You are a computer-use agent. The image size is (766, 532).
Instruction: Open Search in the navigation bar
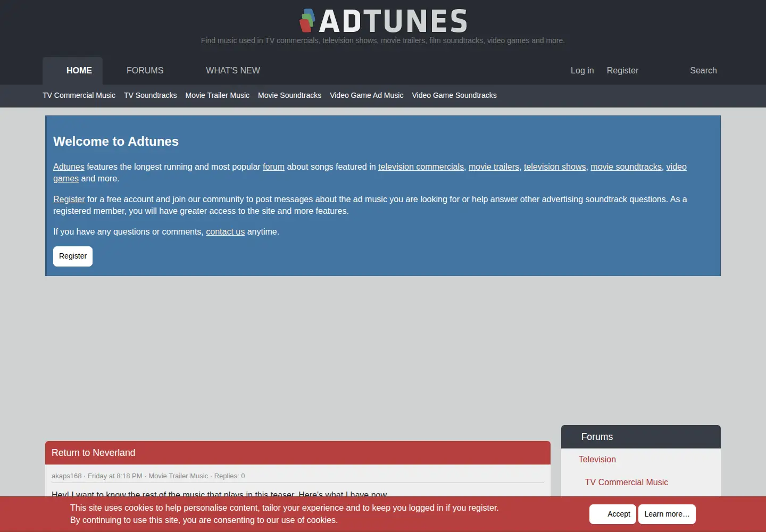703,71
